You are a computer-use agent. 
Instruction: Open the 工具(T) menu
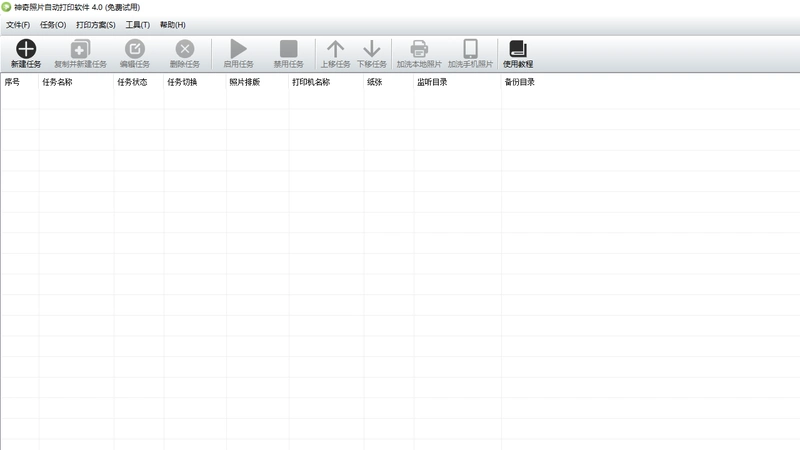point(138,24)
